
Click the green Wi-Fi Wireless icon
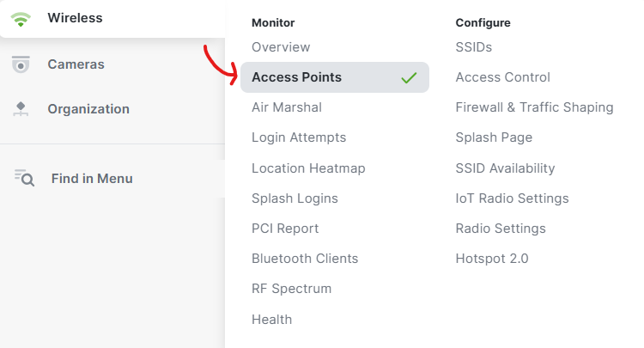point(21,19)
